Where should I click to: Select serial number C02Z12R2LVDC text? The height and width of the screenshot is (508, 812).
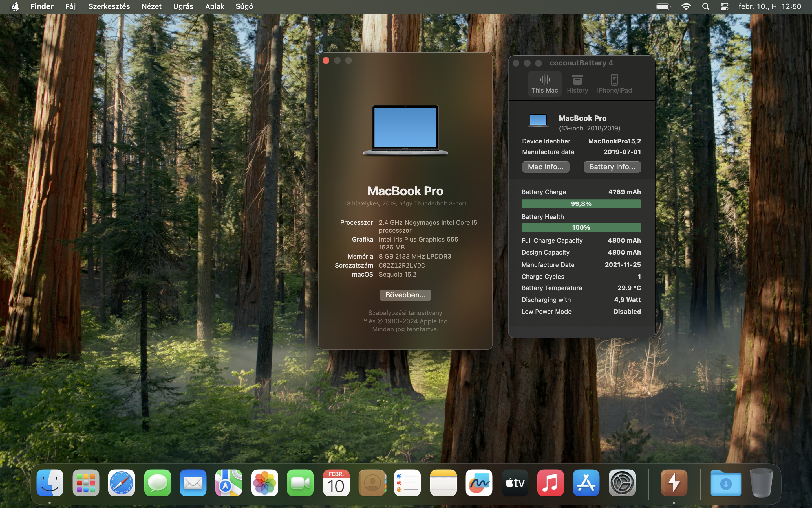(x=402, y=265)
